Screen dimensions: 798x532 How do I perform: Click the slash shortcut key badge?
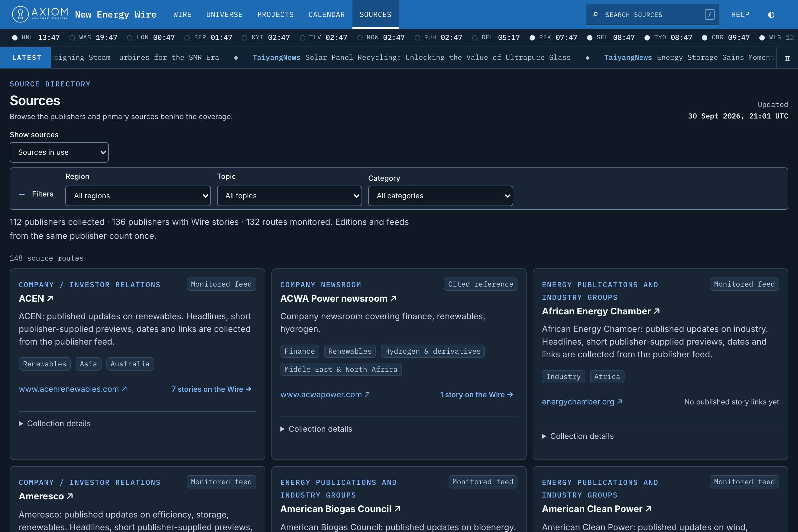tap(709, 14)
